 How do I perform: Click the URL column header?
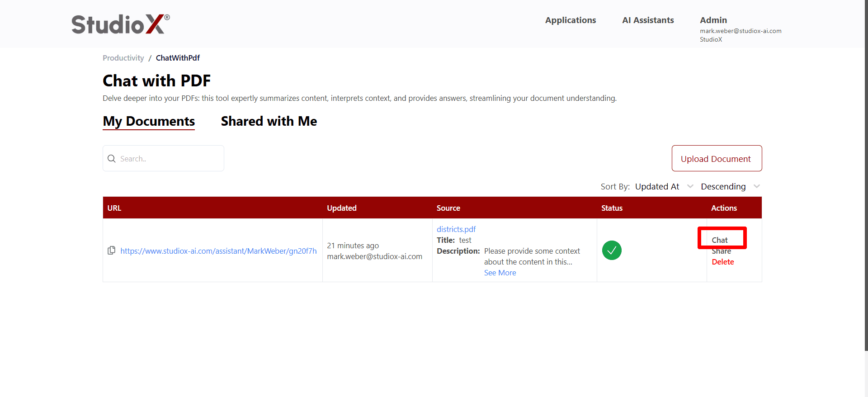(114, 208)
